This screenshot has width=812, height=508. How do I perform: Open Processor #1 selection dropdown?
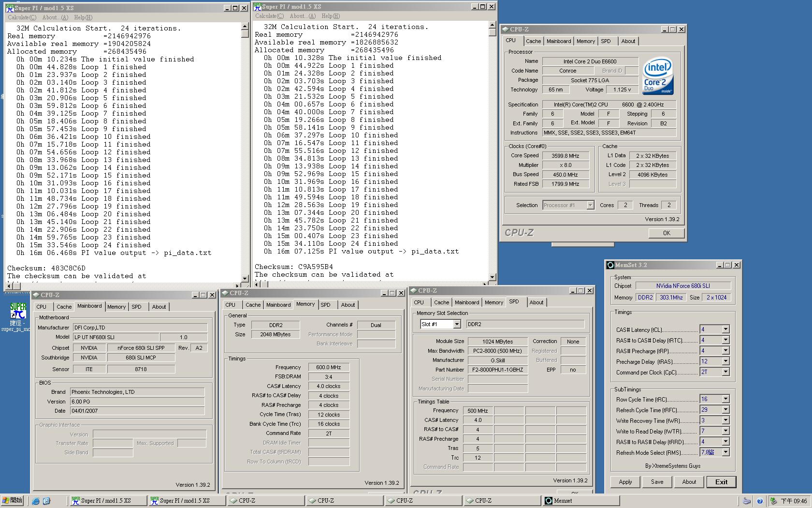pyautogui.click(x=590, y=205)
